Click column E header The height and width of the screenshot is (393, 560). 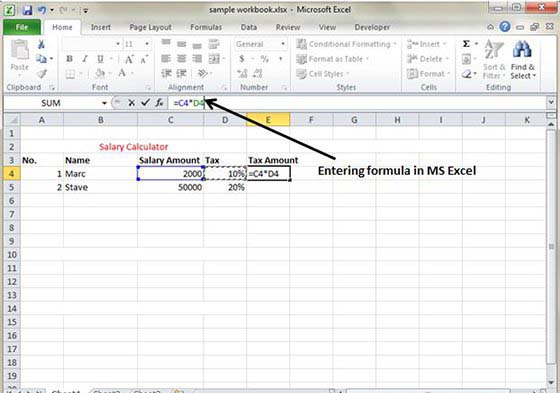[x=268, y=120]
